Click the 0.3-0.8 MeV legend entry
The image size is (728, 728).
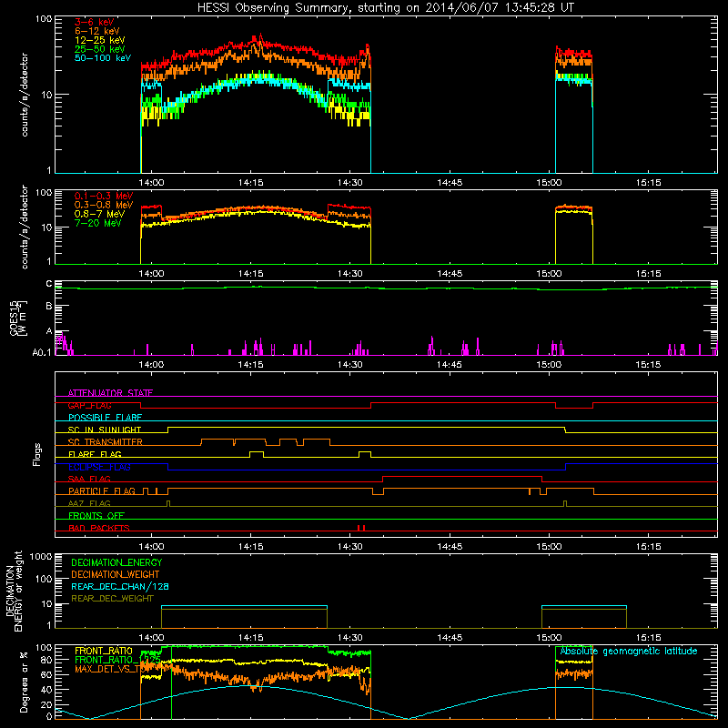click(x=104, y=205)
